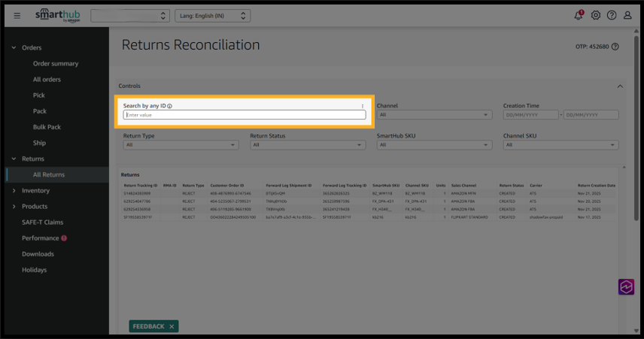Open SAFE-T Claims page
The width and height of the screenshot is (644, 339).
pos(42,222)
